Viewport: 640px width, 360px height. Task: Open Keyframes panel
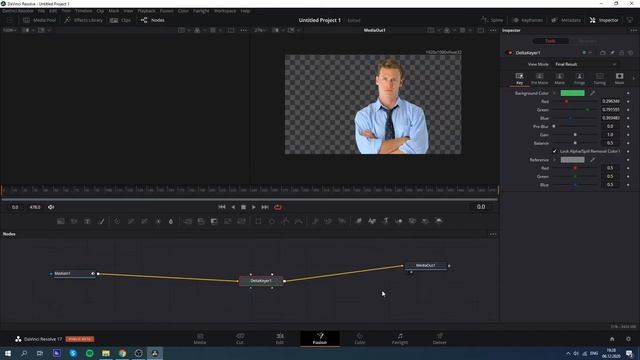tap(527, 20)
